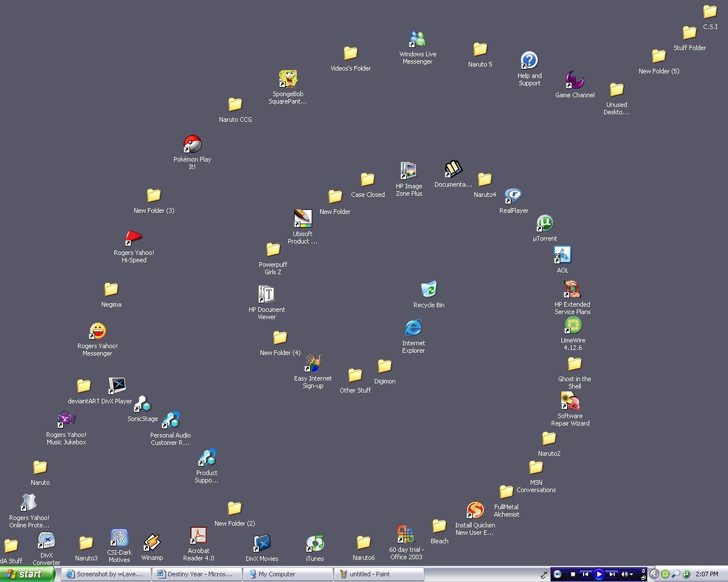Select the Winamp shortcut icon
The width and height of the screenshot is (728, 582).
(152, 543)
